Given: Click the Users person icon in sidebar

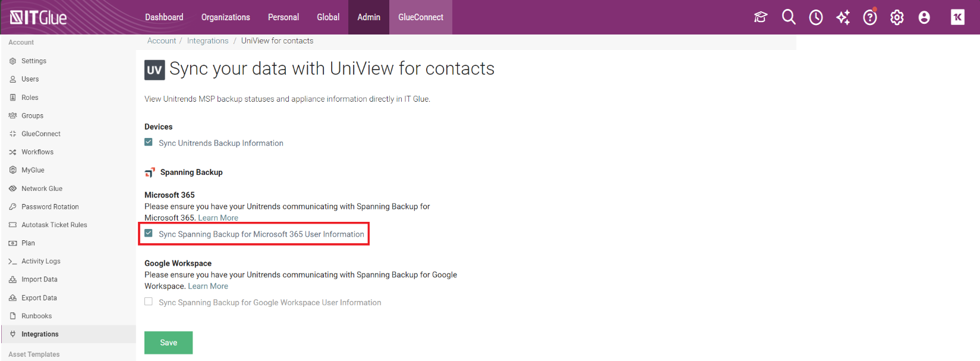Looking at the screenshot, I should 12,79.
